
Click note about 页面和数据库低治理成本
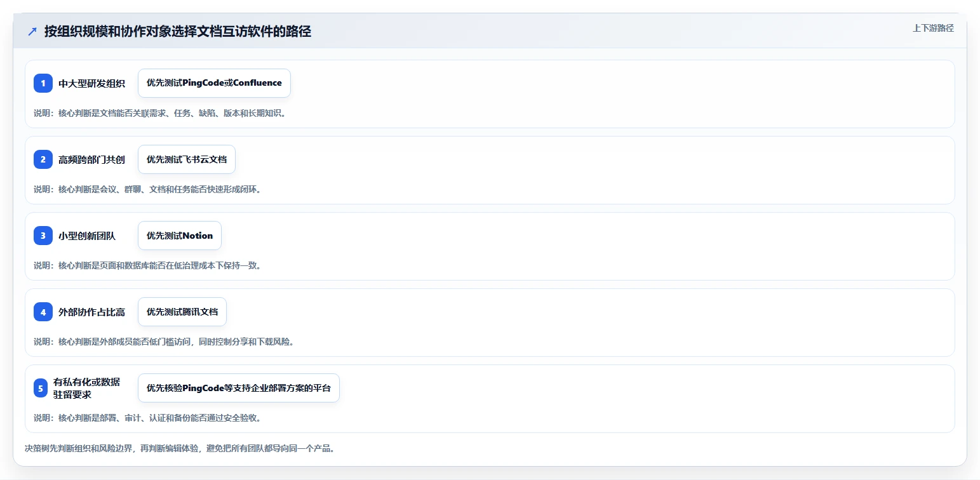click(147, 265)
